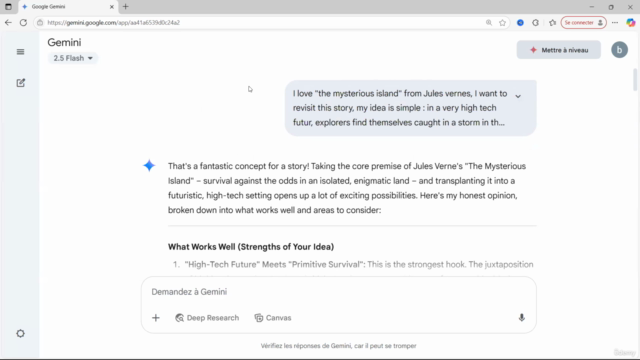The image size is (640, 360).
Task: Add an attachment with the plus icon
Action: (156, 318)
